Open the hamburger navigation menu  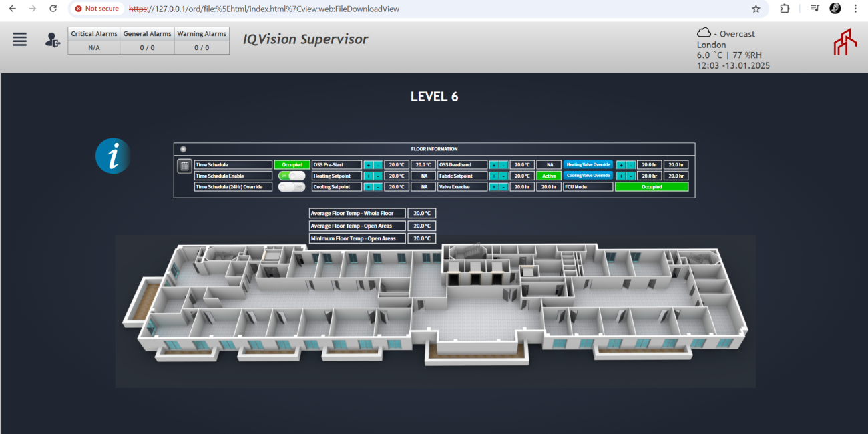pos(20,39)
